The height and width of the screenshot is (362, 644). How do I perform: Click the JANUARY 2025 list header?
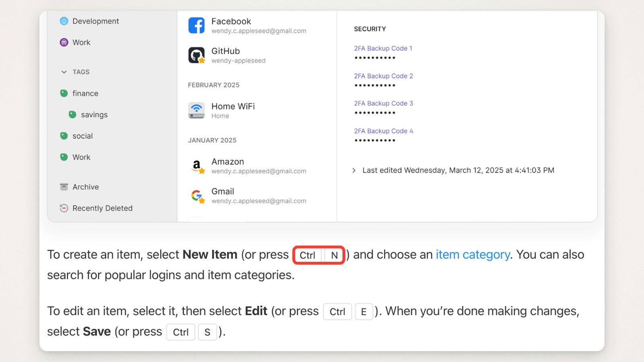click(x=212, y=140)
